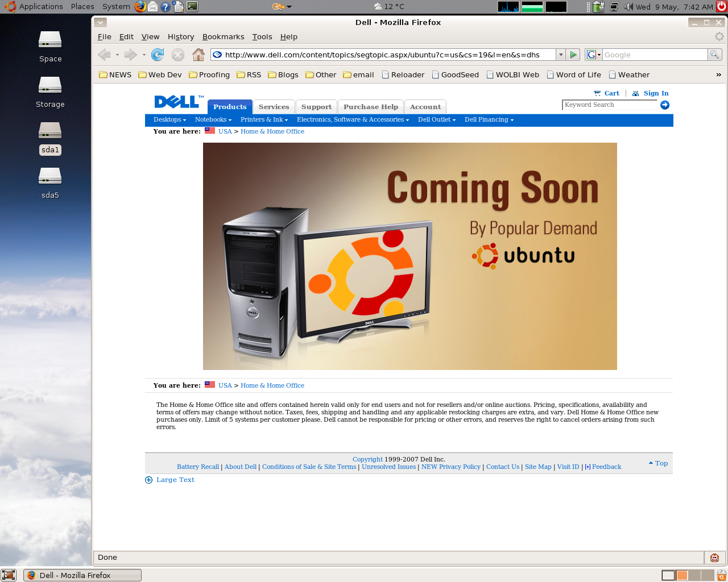Switch to the Purchase Help tab
728x582 pixels.
[x=371, y=107]
